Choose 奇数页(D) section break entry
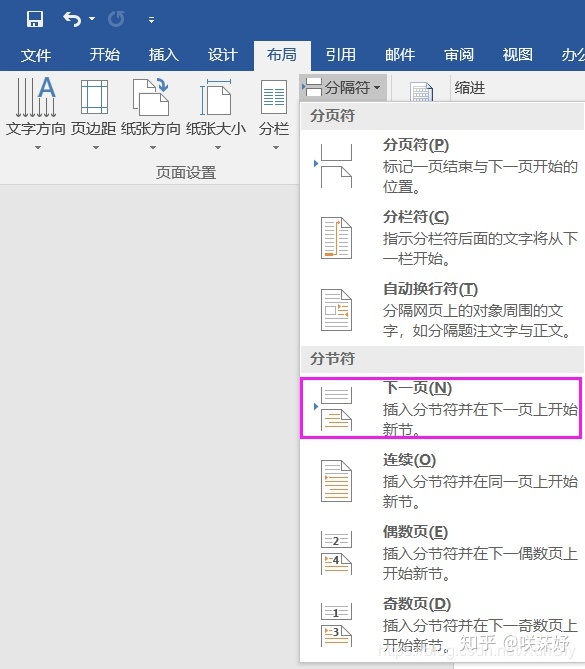This screenshot has height=669, width=585. [x=442, y=625]
